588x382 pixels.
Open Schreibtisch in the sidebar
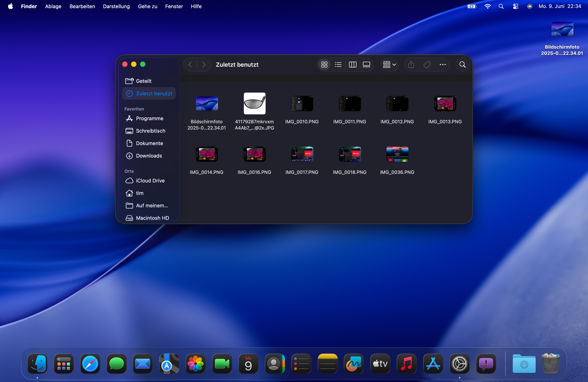tap(149, 131)
